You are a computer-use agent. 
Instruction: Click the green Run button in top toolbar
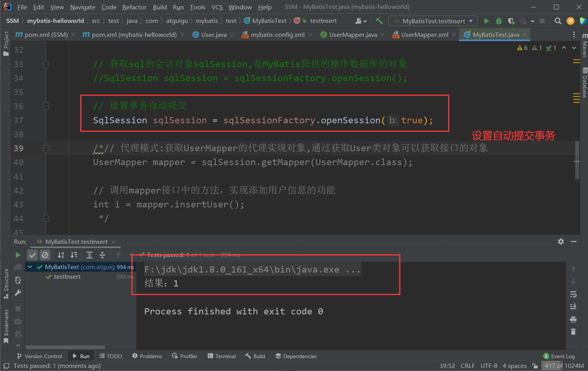tap(487, 21)
